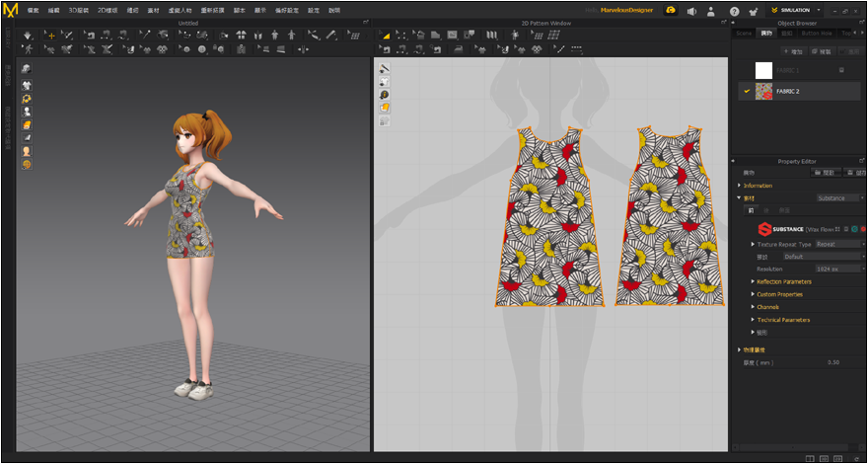Viewport: 868px width, 464px height.
Task: Toggle the red Substance indicator button
Action: 862,228
